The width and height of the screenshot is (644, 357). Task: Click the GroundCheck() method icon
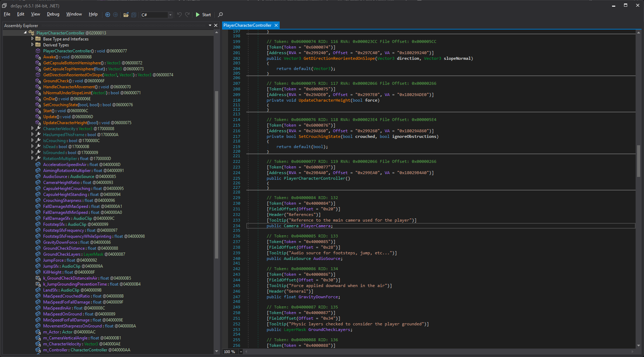pos(38,81)
